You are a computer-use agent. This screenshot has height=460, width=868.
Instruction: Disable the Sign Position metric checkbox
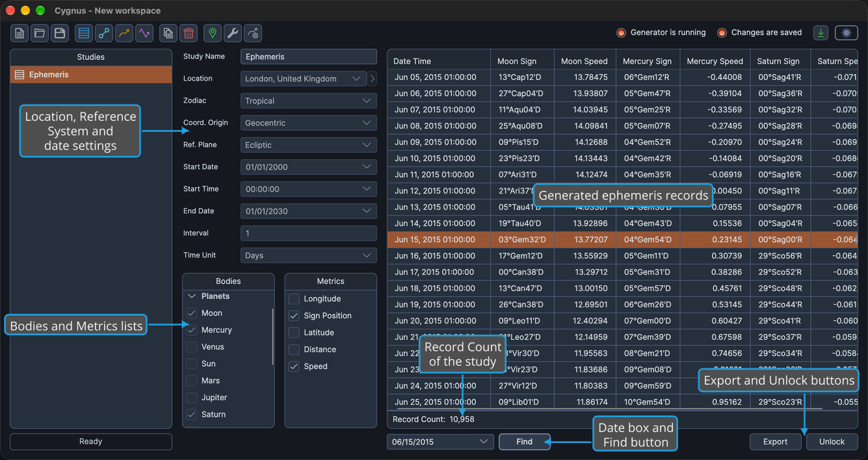click(294, 316)
